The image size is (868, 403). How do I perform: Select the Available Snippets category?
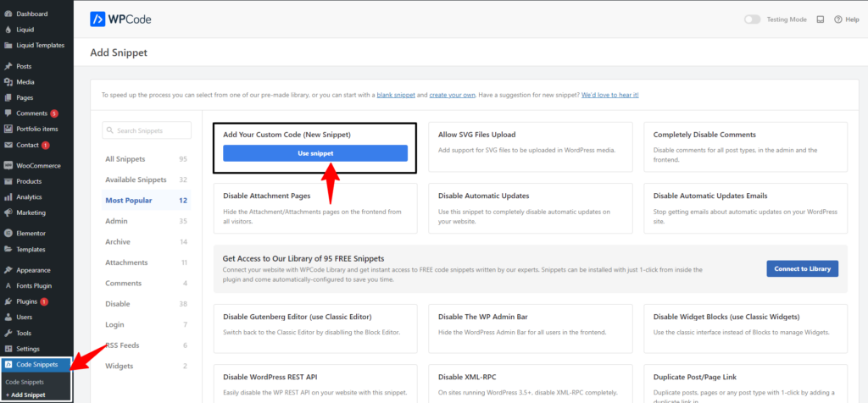click(136, 179)
